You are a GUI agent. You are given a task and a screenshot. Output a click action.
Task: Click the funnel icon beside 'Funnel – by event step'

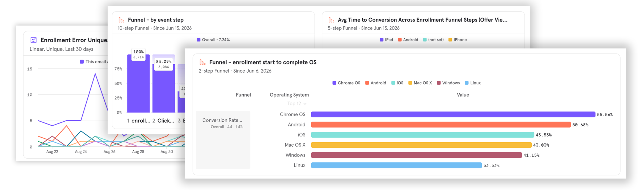pyautogui.click(x=121, y=20)
